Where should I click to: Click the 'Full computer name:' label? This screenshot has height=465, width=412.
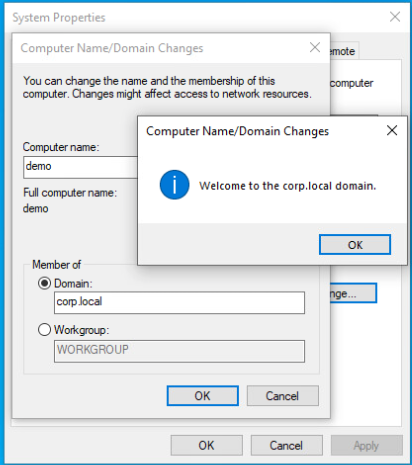pos(70,193)
